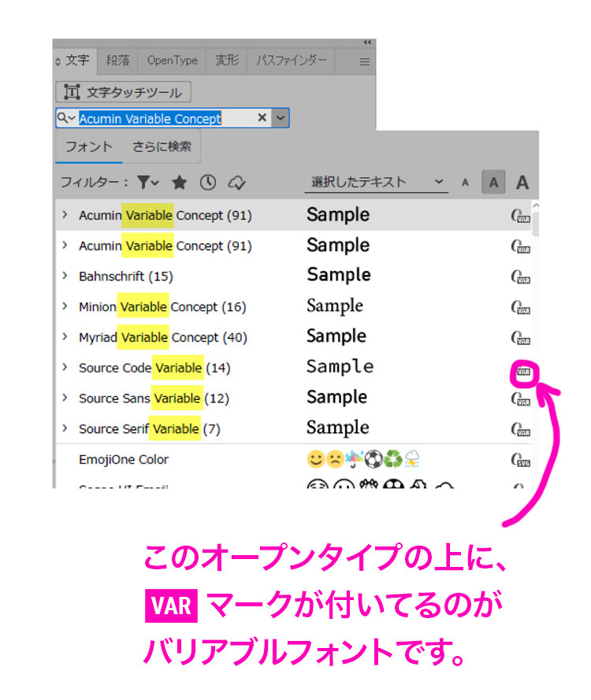Expand the Source Serif Variable (7) family
The image size is (591, 700).
click(x=65, y=428)
